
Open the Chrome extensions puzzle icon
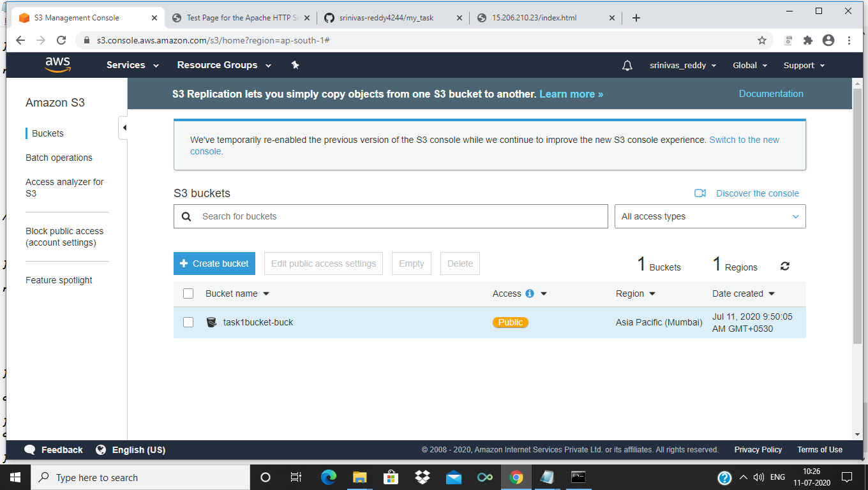pyautogui.click(x=808, y=40)
